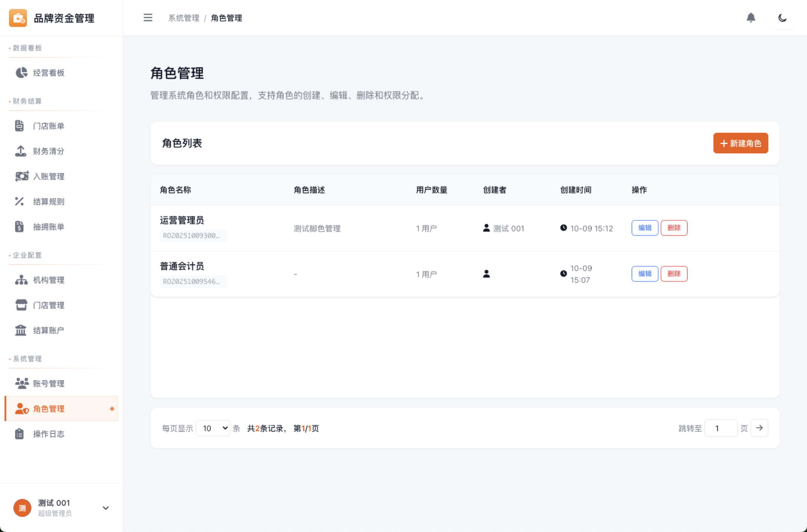
Task: Click the jump-to page number field
Action: click(x=721, y=428)
